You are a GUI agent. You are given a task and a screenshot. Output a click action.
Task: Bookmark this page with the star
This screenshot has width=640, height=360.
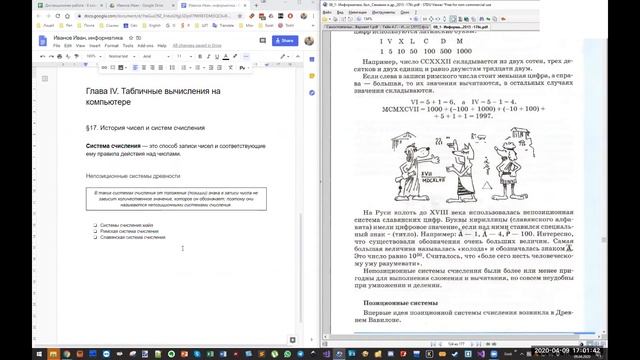(240, 16)
